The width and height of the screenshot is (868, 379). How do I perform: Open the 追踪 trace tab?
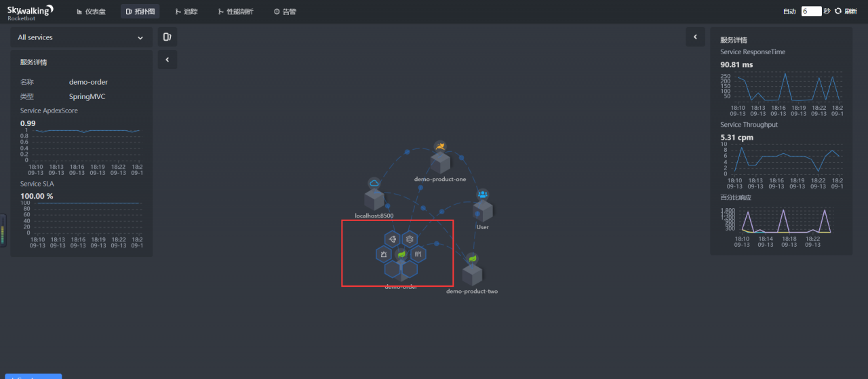click(x=185, y=12)
